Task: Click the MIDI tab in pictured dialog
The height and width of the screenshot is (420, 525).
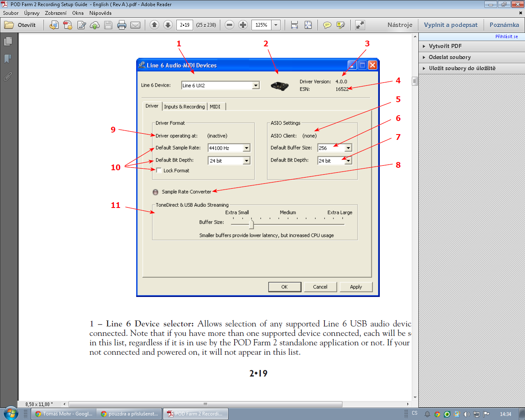Action: click(215, 107)
